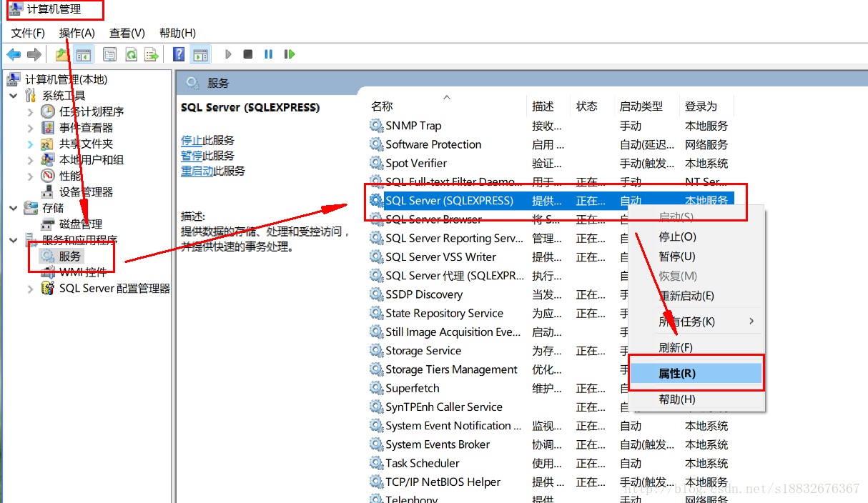Choose 帮助(H) in the context menu
The image size is (868, 503).
tap(677, 399)
